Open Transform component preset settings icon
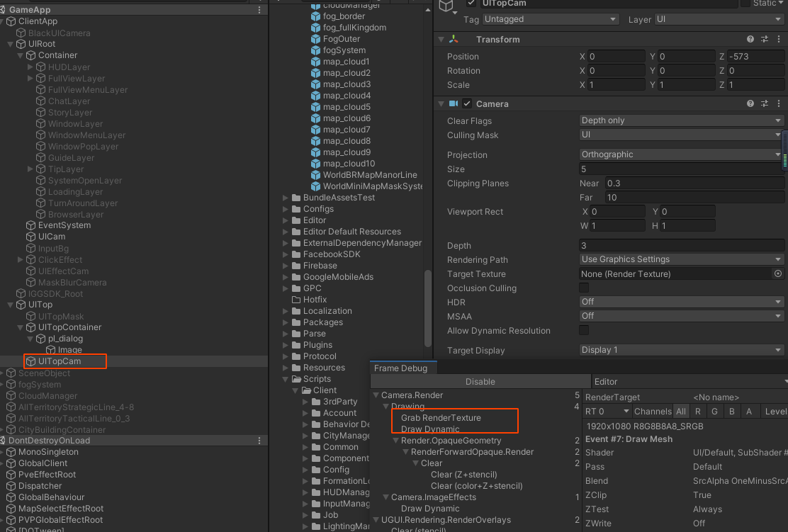Viewport: 788px width, 532px height. click(765, 40)
